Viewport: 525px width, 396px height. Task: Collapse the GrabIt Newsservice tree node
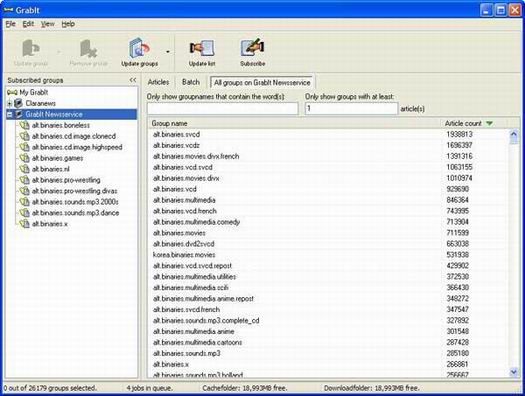click(9, 114)
